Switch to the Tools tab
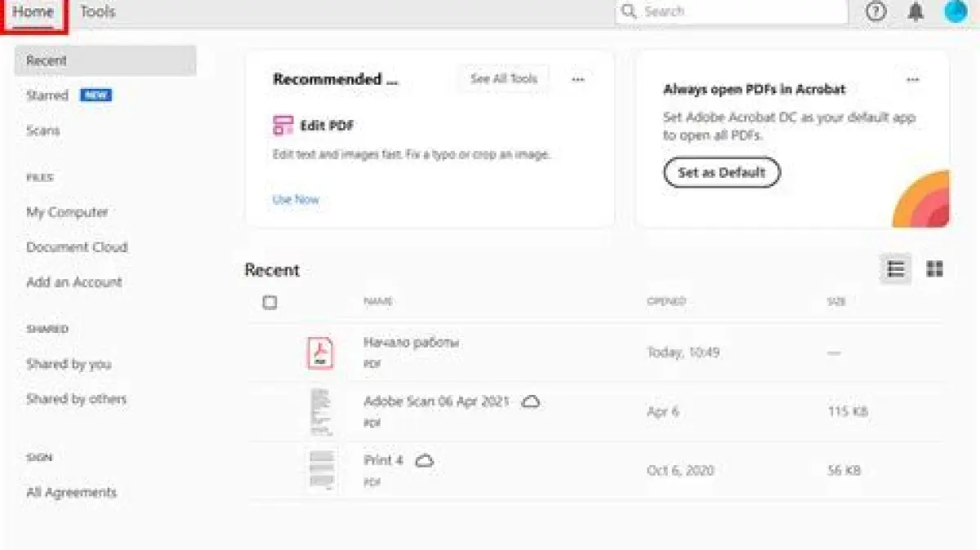The height and width of the screenshot is (550, 980). [97, 11]
